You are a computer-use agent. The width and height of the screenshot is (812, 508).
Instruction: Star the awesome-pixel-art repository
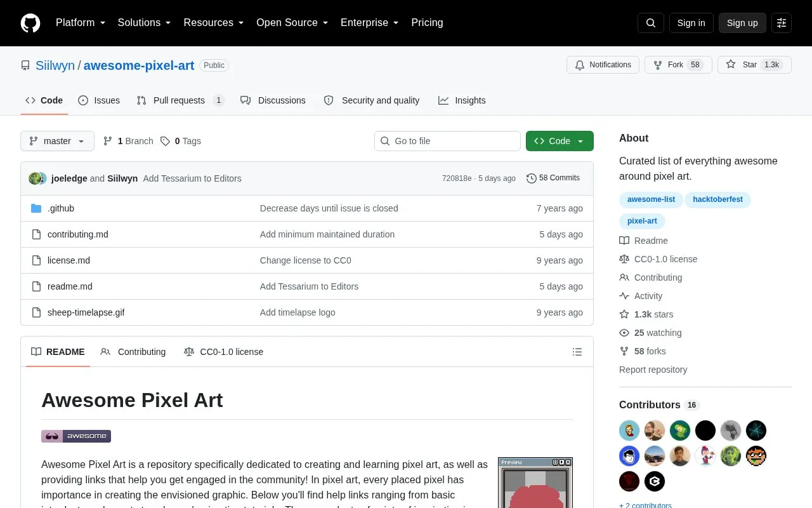(x=754, y=65)
